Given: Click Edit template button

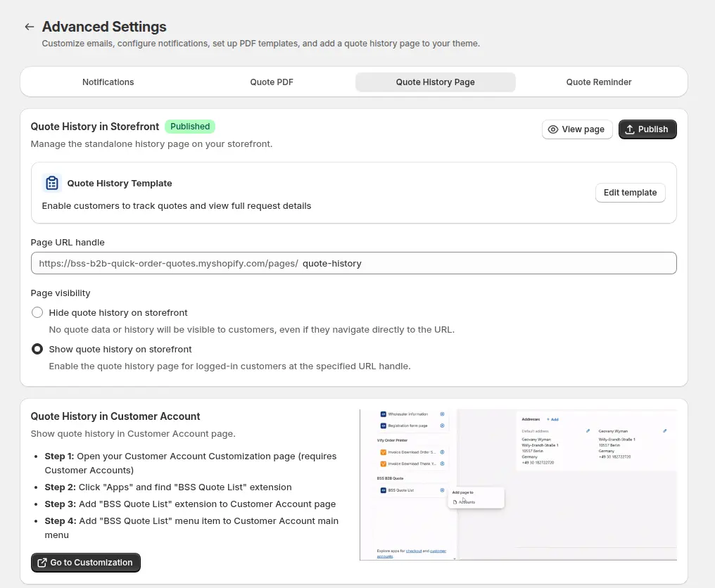Looking at the screenshot, I should (x=630, y=193).
